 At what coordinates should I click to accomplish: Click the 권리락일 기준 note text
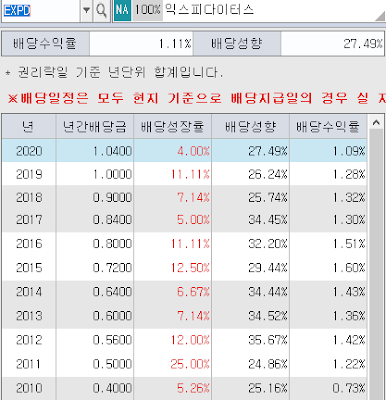coord(114,72)
